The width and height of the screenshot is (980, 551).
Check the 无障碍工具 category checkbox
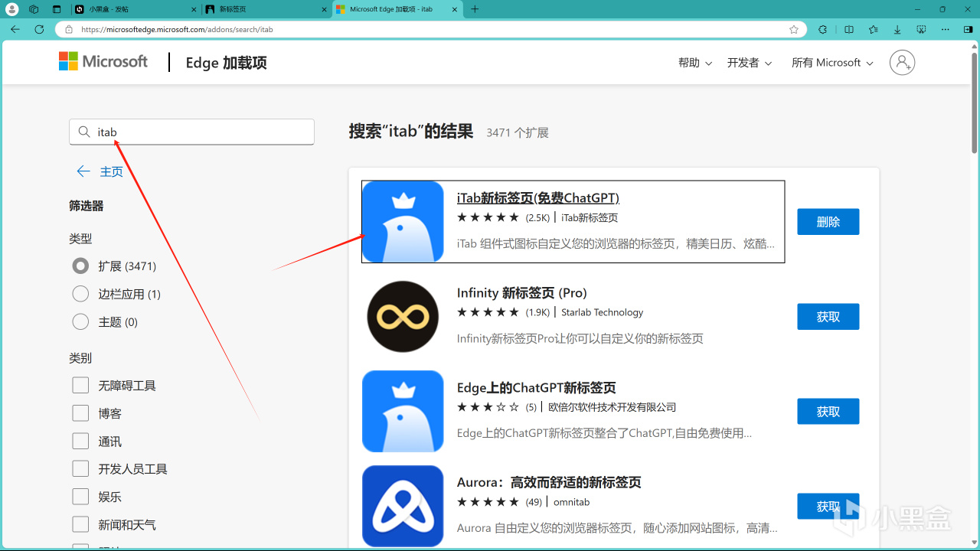click(80, 385)
